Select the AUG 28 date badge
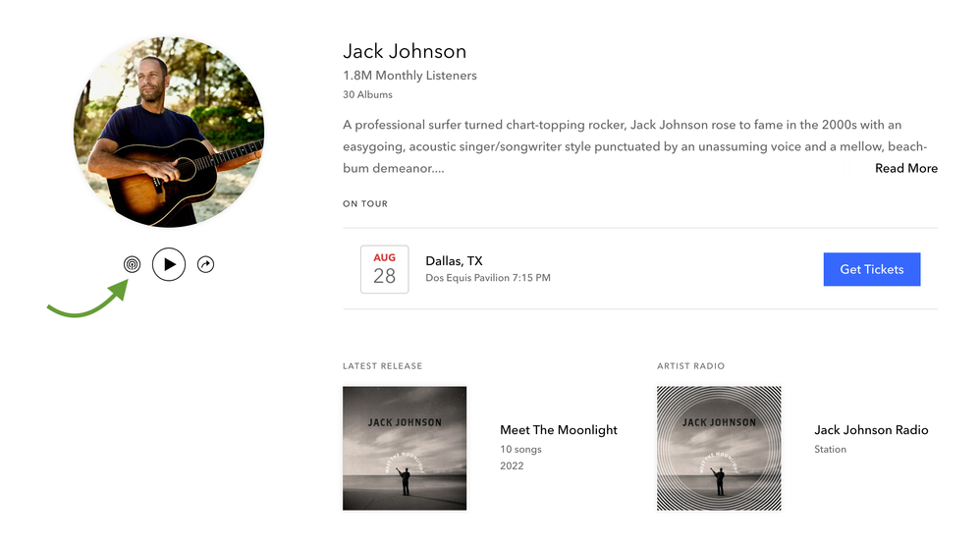Viewport: 980px width, 548px height. pyautogui.click(x=384, y=269)
